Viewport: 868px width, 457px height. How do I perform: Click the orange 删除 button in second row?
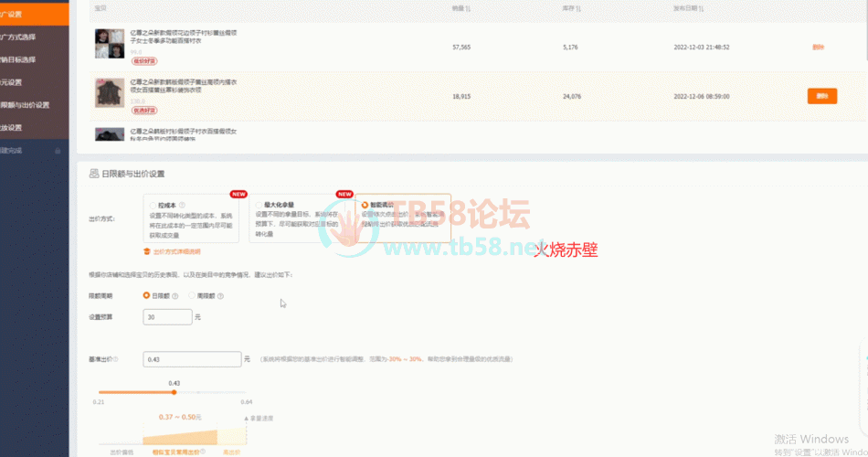click(x=822, y=96)
